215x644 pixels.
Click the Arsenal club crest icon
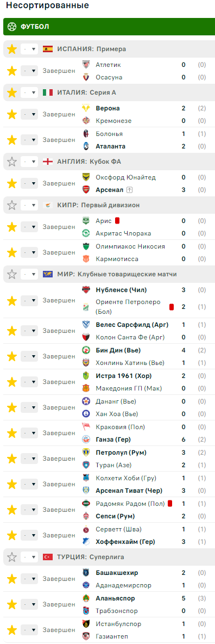[x=86, y=190]
